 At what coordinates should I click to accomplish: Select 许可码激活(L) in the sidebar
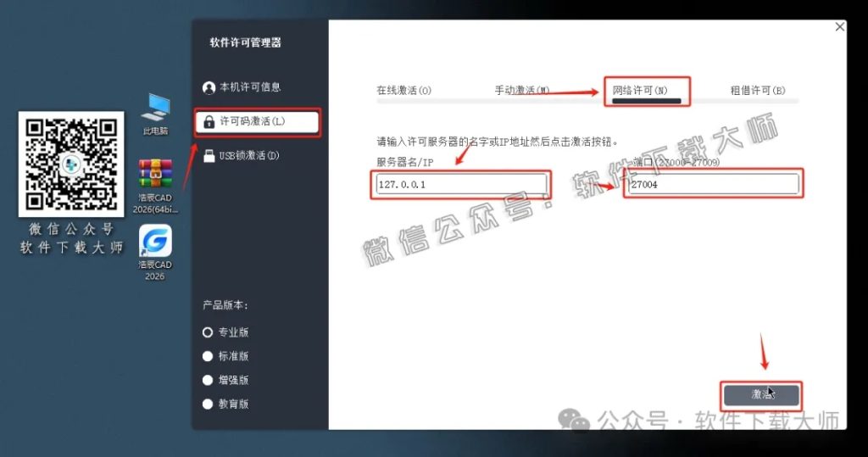click(258, 121)
